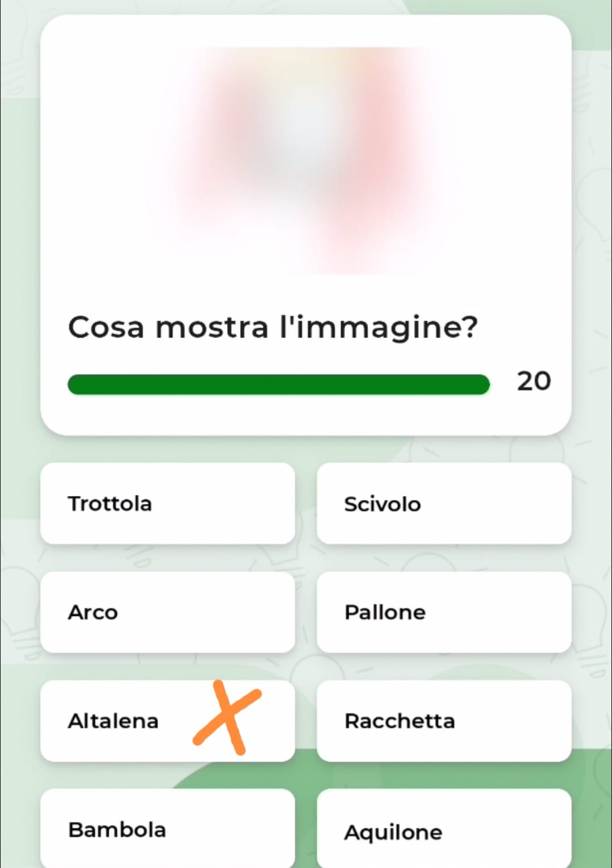Pick the Aquilone answer option

(444, 828)
